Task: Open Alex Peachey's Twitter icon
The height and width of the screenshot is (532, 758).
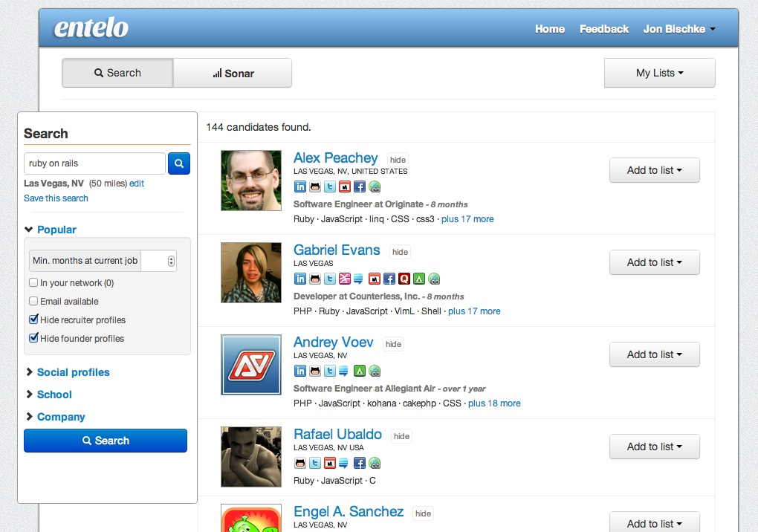Action: point(330,186)
